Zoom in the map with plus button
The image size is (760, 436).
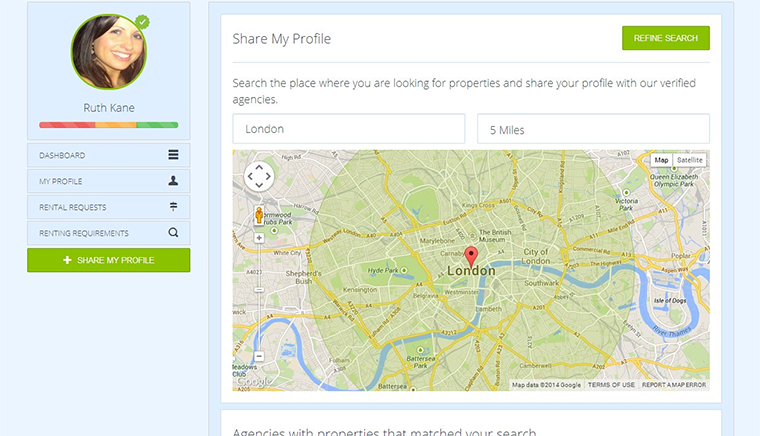(259, 238)
